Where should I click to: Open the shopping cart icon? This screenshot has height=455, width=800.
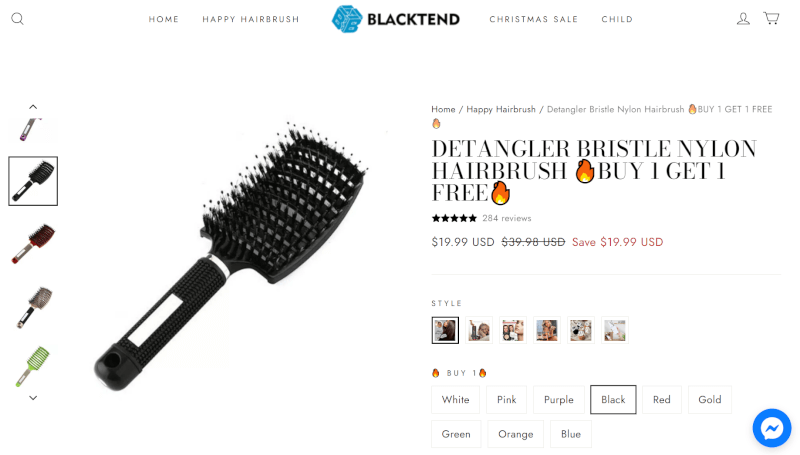click(x=771, y=18)
